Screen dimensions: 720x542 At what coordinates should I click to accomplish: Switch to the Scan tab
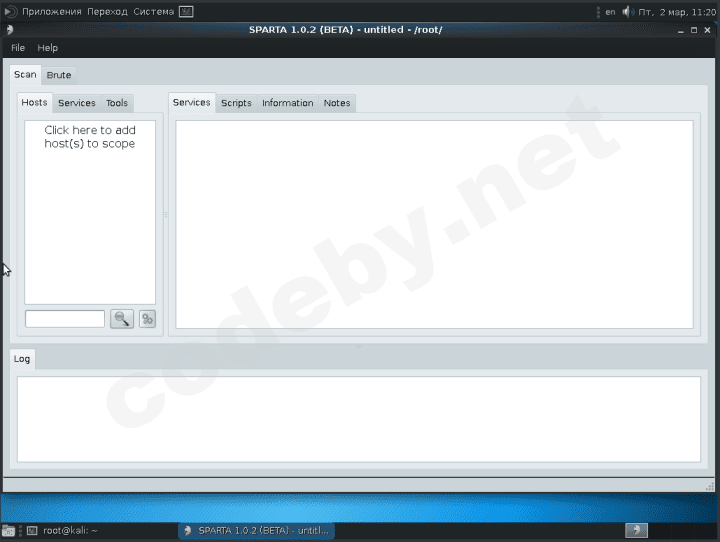25,74
